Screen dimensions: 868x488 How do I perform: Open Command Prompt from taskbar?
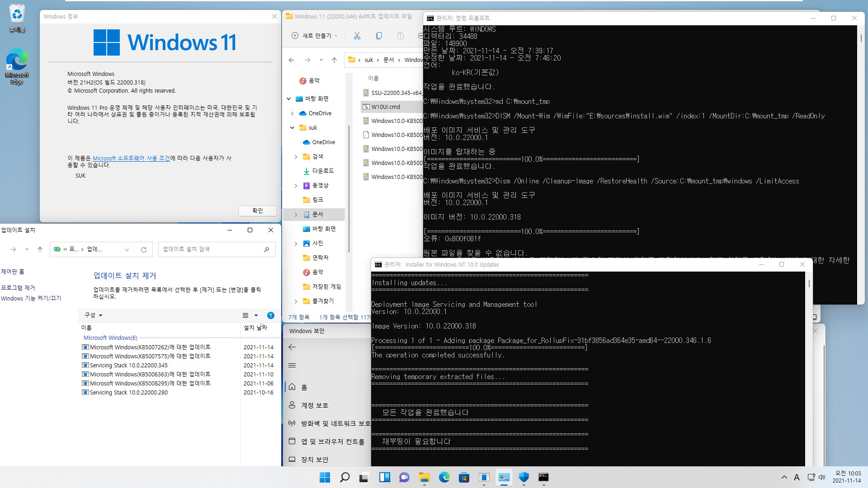pyautogui.click(x=543, y=477)
